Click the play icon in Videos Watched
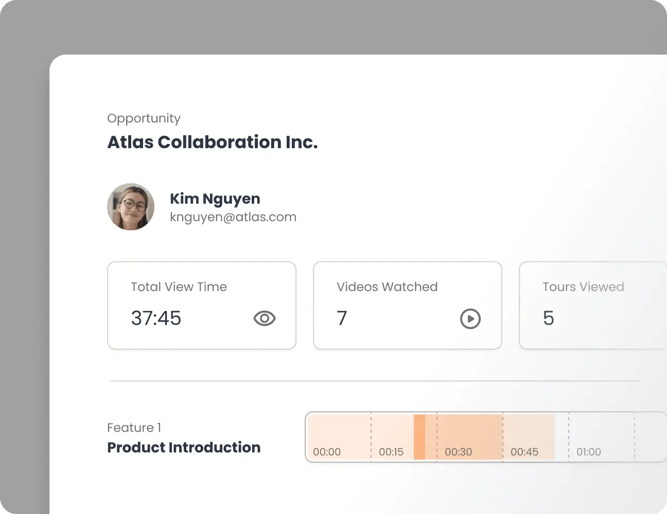 pos(470,318)
